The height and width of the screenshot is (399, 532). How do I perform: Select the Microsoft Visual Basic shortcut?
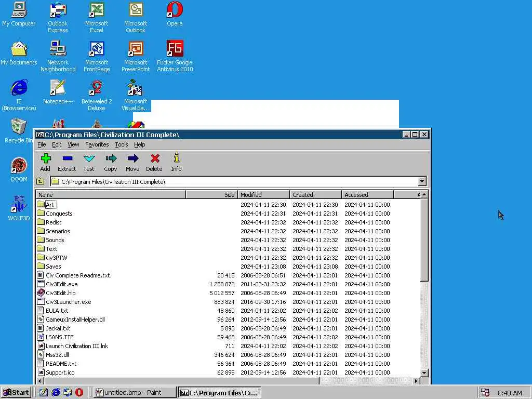136,96
